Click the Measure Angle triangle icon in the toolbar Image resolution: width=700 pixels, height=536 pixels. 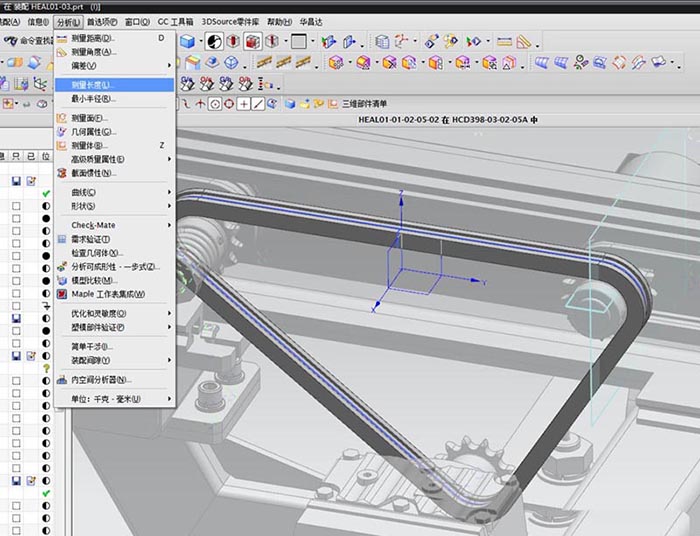524,42
